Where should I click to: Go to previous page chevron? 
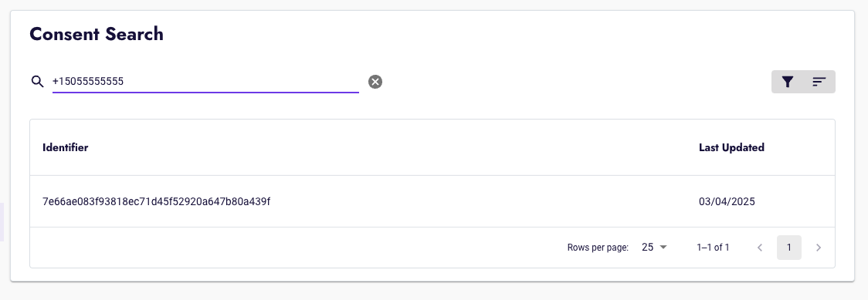760,248
